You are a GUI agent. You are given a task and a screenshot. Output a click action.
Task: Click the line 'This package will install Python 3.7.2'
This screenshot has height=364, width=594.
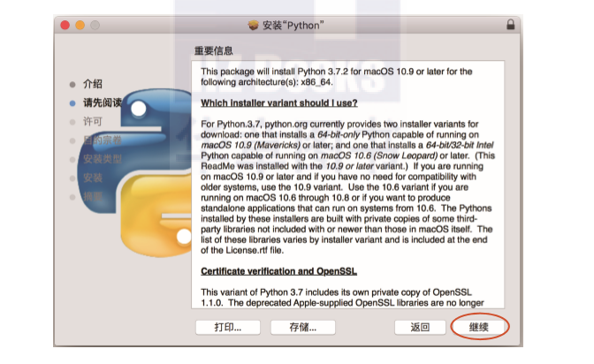[337, 72]
